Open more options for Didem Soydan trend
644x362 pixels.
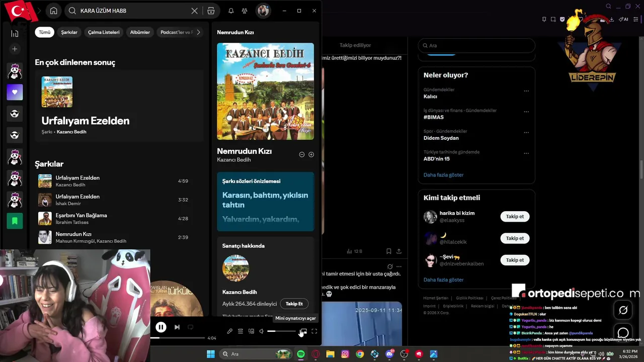pyautogui.click(x=526, y=133)
